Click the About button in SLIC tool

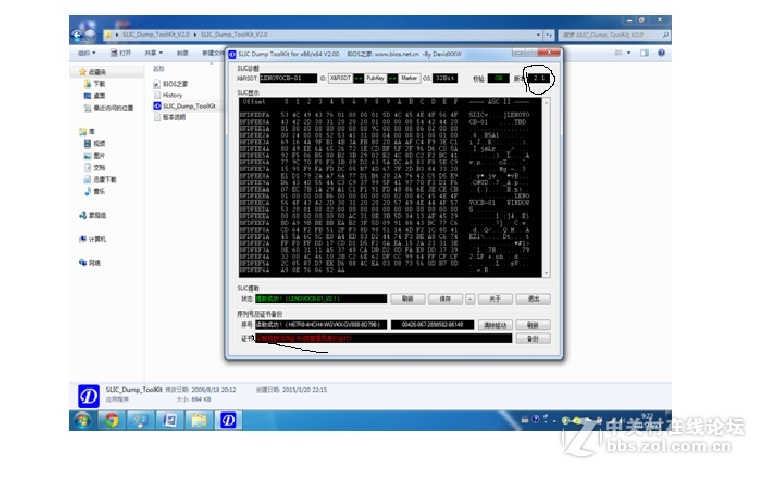click(x=495, y=299)
